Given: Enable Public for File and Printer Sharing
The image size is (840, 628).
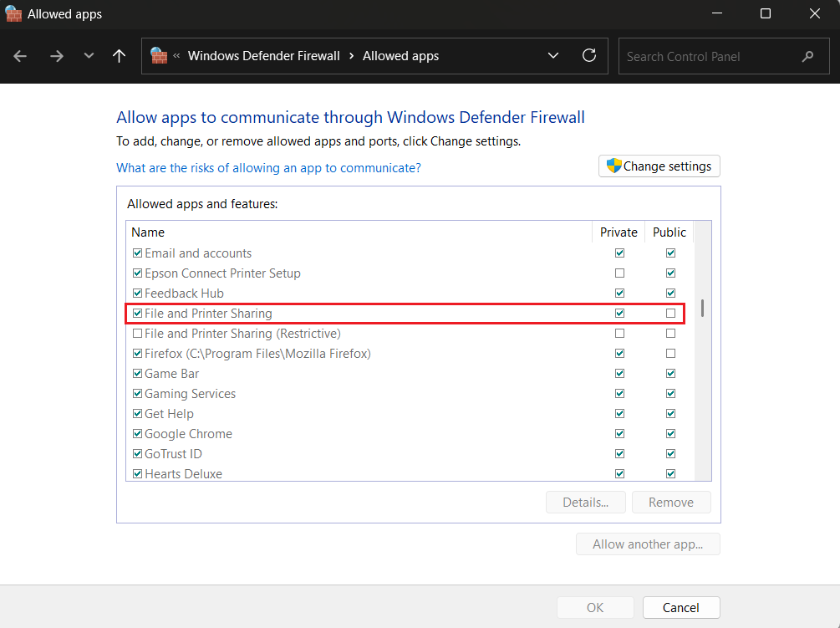Looking at the screenshot, I should [x=670, y=314].
